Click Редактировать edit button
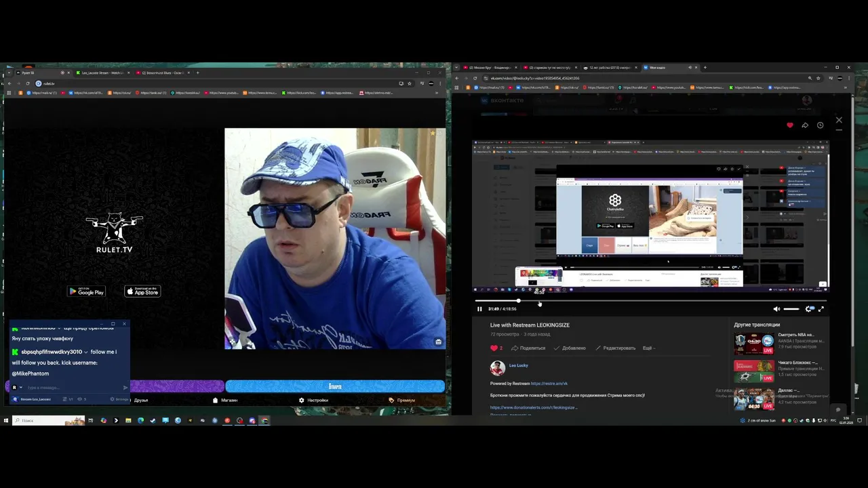868x488 pixels. pyautogui.click(x=616, y=348)
